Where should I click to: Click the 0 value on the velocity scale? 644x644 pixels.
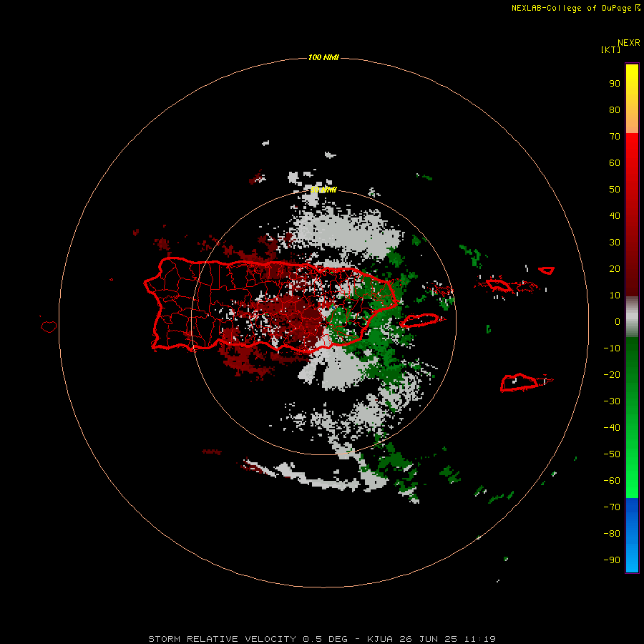(x=618, y=322)
